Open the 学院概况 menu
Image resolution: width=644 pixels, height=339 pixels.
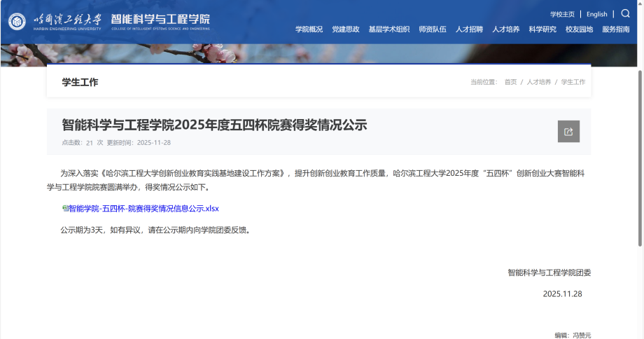(309, 29)
